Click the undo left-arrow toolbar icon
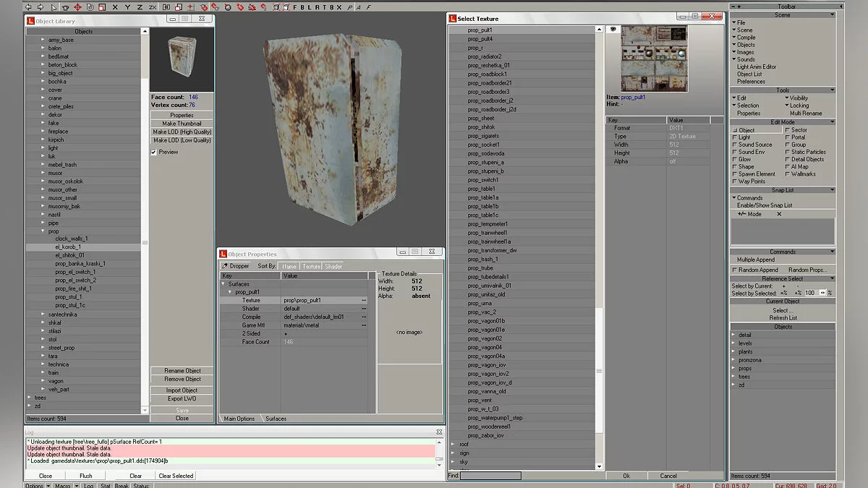The height and width of the screenshot is (488, 868). click(x=29, y=7)
